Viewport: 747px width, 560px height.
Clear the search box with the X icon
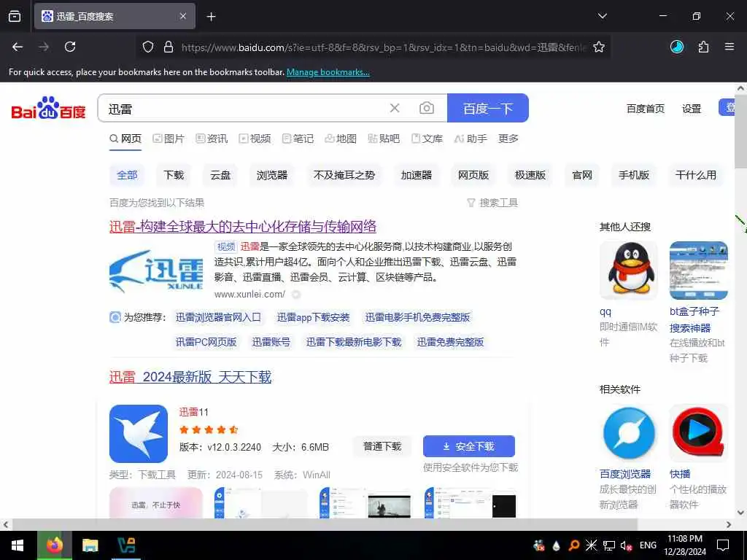395,108
